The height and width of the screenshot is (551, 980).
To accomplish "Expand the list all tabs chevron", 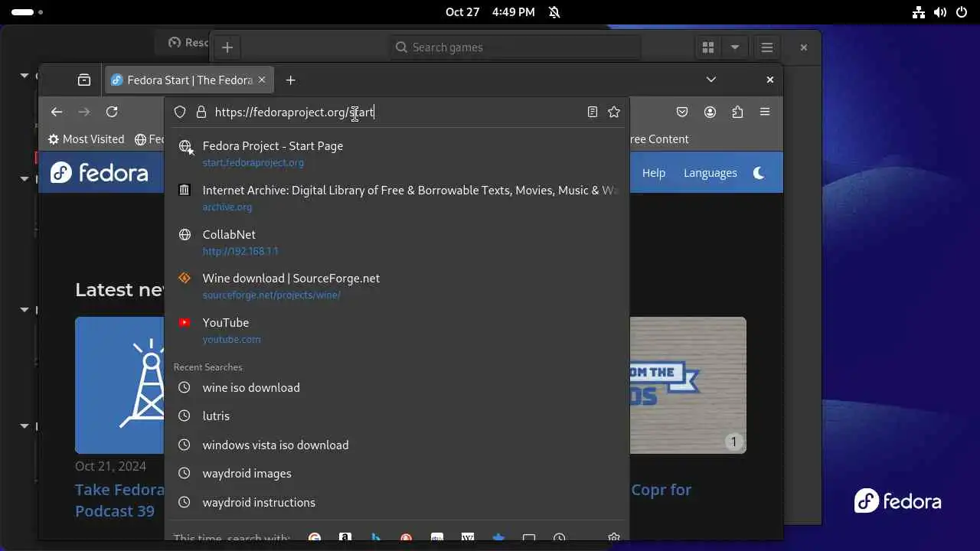I will [711, 80].
